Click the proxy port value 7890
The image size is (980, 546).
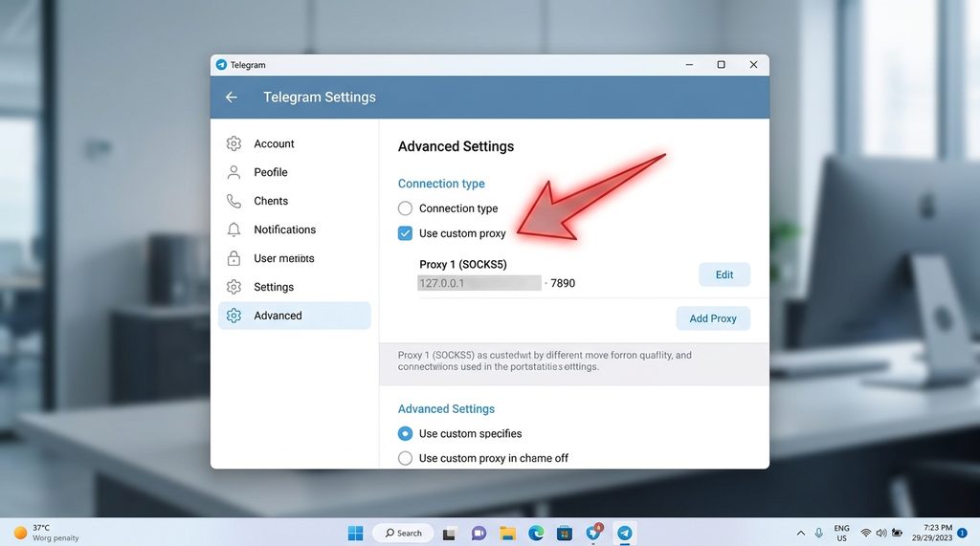click(x=563, y=283)
